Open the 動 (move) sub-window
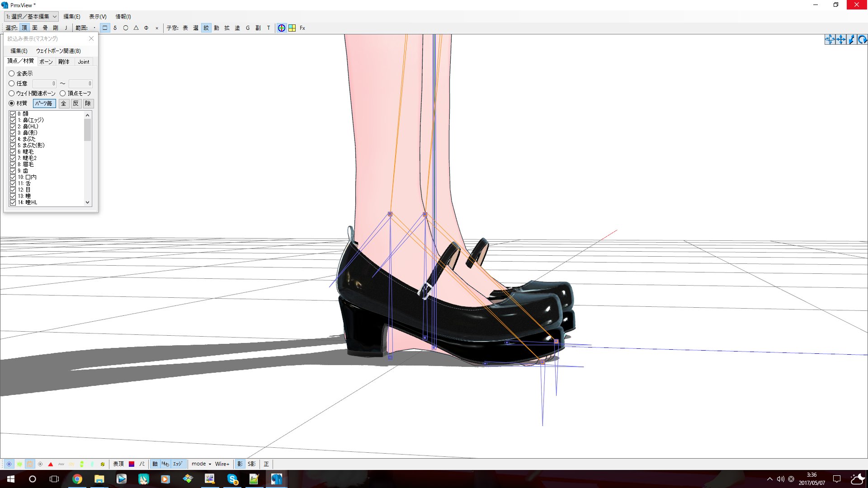The width and height of the screenshot is (868, 488). tap(217, 28)
